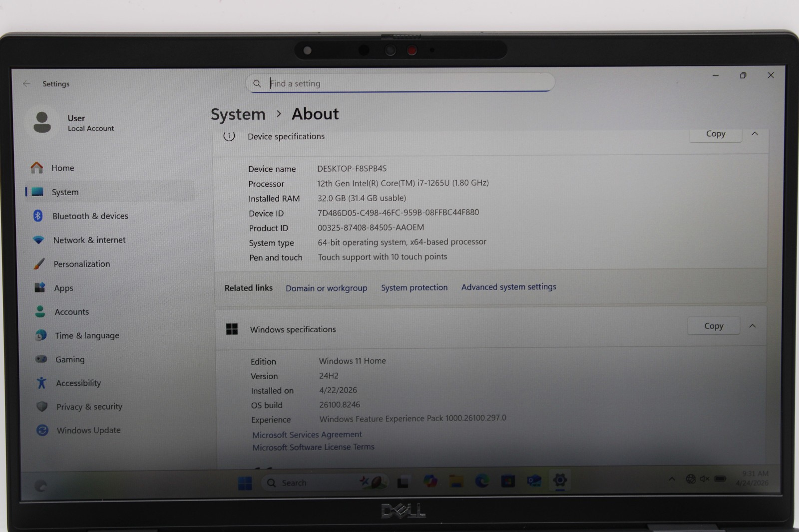This screenshot has height=532, width=799.
Task: Open Privacy & security settings
Action: click(89, 407)
